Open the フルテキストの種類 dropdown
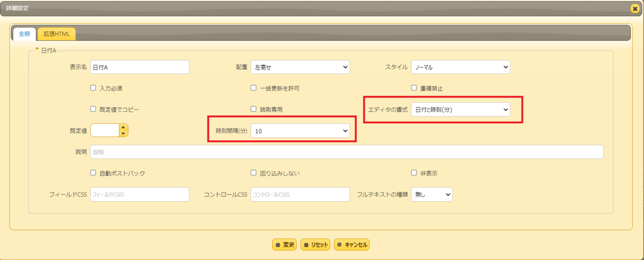Viewport: 644px width, 260px height. pos(431,194)
